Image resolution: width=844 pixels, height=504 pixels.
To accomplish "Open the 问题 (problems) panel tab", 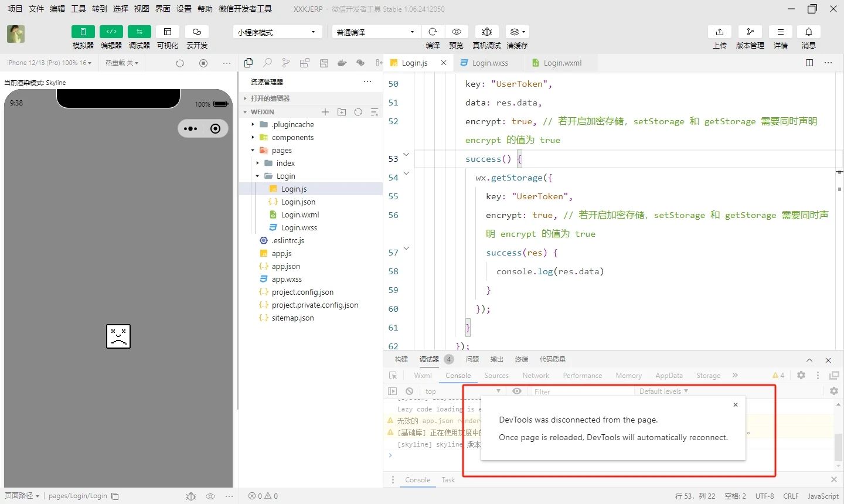I will (472, 359).
